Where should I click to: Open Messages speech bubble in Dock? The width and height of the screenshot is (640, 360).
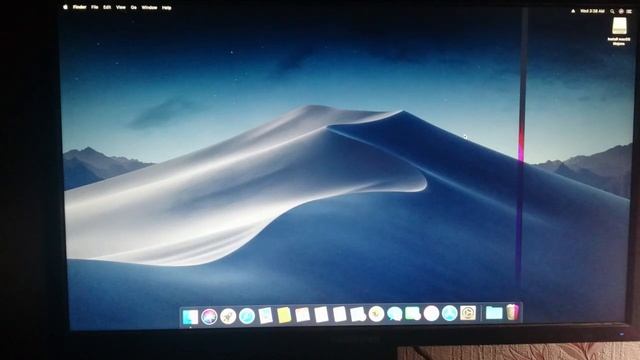(394, 314)
